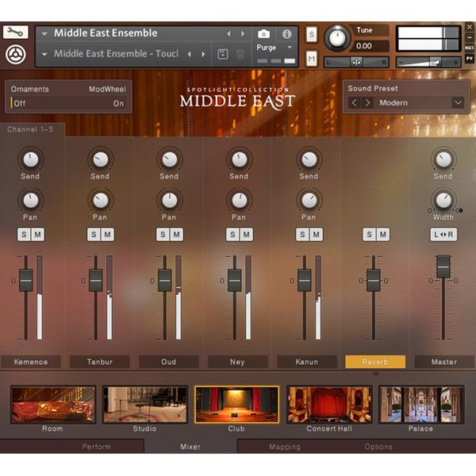Open the wrench instrument edit icon
Image resolution: width=476 pixels, height=476 pixels.
16,32
